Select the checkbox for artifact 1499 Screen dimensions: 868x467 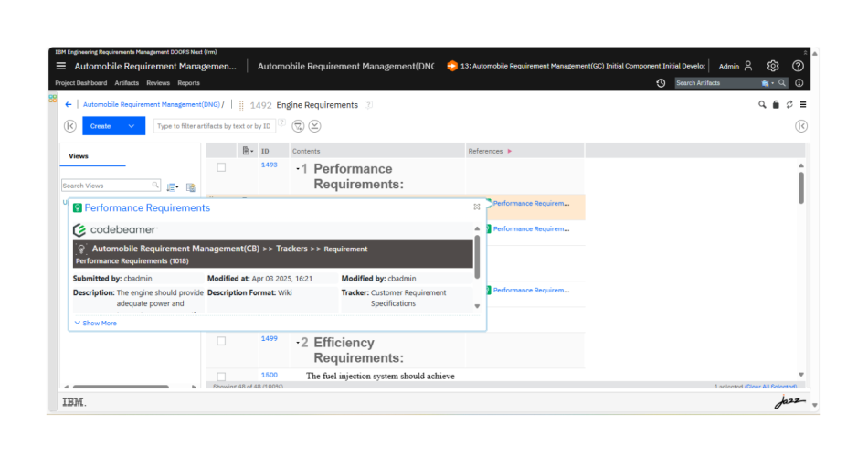click(x=221, y=341)
